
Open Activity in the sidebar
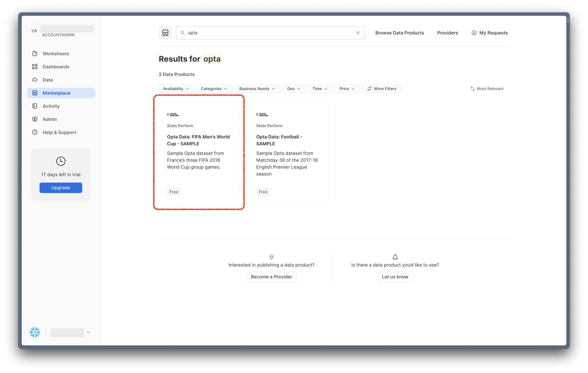[51, 106]
